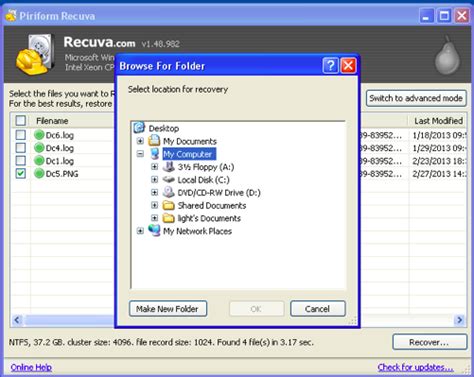Click the My Computer icon in tree
The width and height of the screenshot is (474, 377).
(x=154, y=154)
